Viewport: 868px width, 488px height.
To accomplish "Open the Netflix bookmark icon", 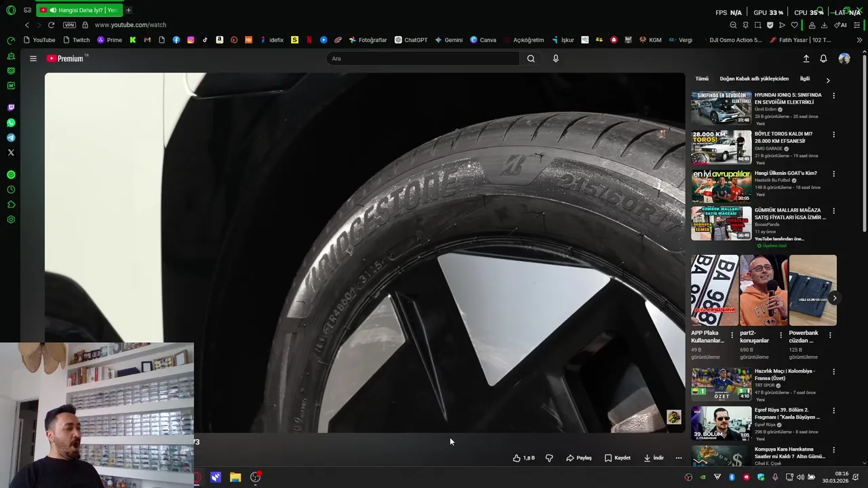I will (309, 40).
